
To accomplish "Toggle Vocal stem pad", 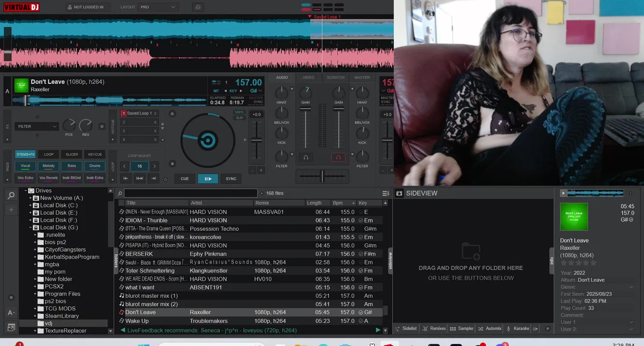I will click(25, 166).
